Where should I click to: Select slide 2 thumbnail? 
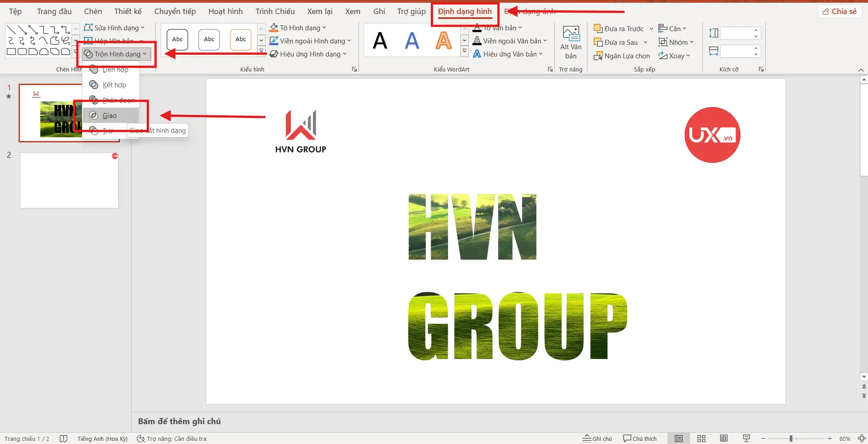pyautogui.click(x=69, y=180)
